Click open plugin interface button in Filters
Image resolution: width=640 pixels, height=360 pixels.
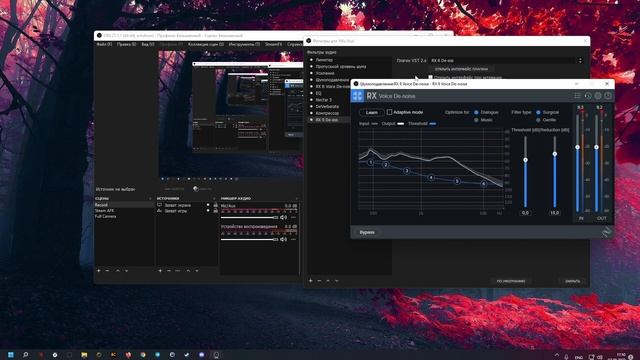[x=463, y=69]
